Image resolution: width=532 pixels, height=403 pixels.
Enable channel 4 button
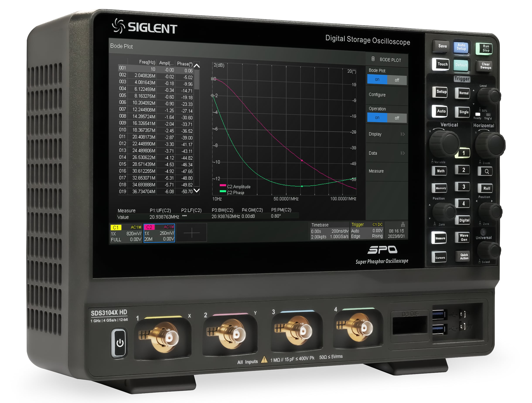coord(462,203)
